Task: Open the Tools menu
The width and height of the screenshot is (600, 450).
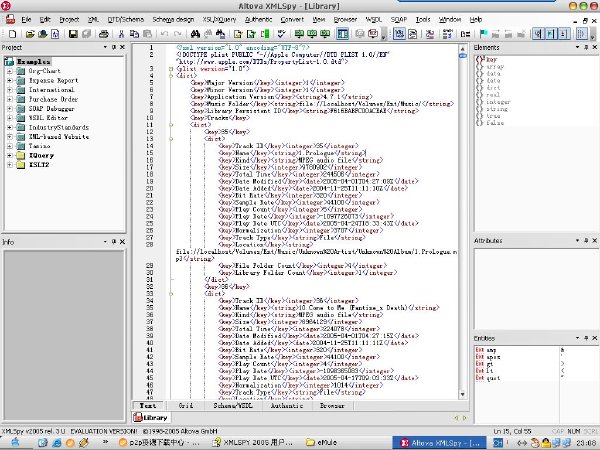Action: pyautogui.click(x=423, y=20)
